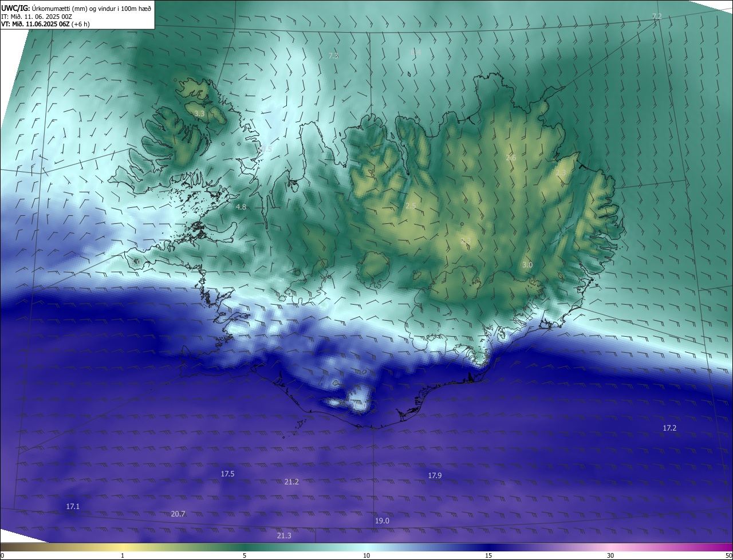Screen dimensions: 733x560
Task: Click the 20.7 value label on the map
Action: (x=178, y=514)
